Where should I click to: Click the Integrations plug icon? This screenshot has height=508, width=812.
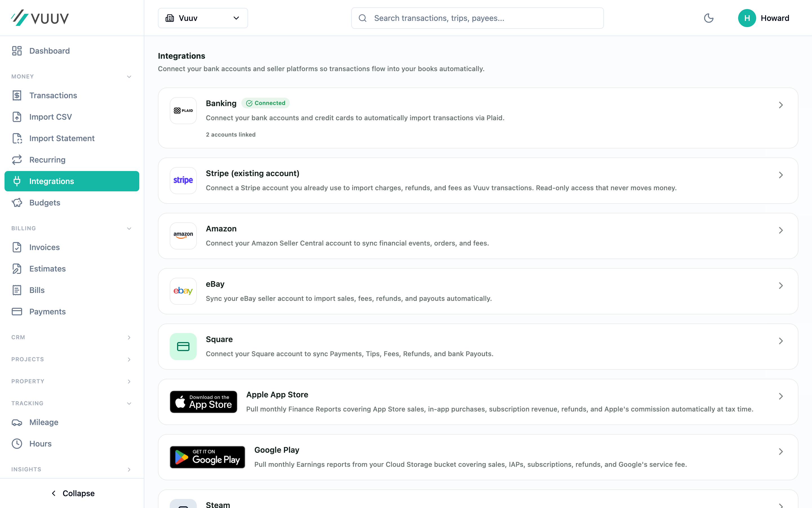[17, 181]
